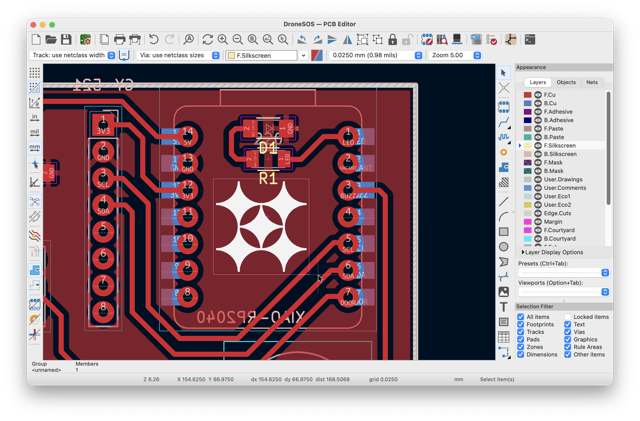This screenshot has width=640, height=421.
Task: Open the Zoom 5.00 dropdown
Action: pyautogui.click(x=455, y=55)
